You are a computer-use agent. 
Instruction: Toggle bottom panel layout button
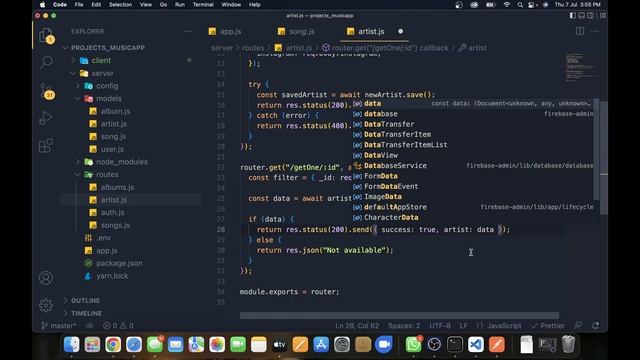(x=582, y=16)
